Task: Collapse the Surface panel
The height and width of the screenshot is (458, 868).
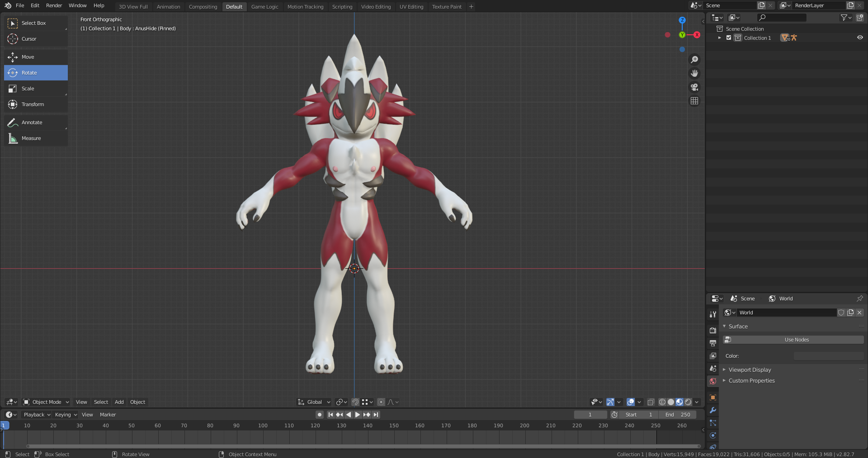Action: 724,326
